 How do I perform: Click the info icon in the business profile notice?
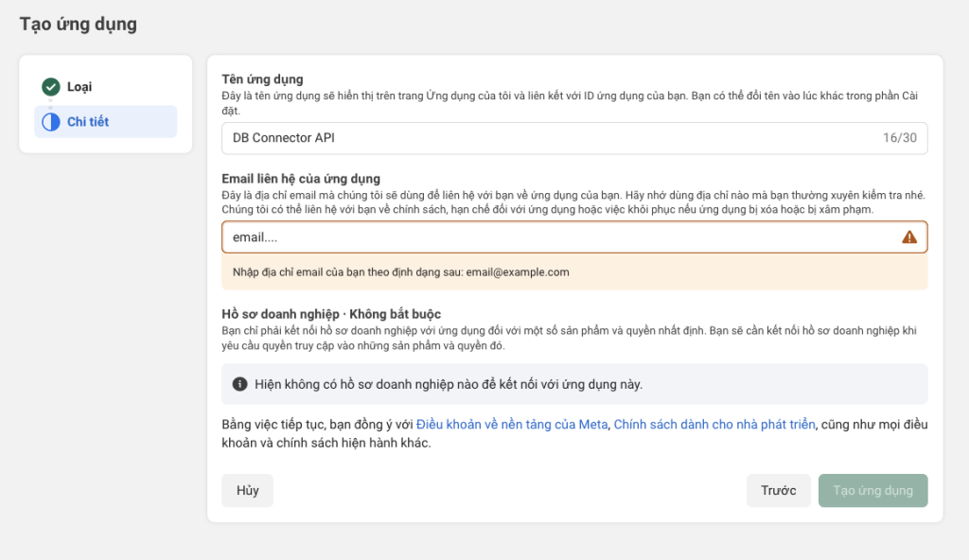coord(240,384)
